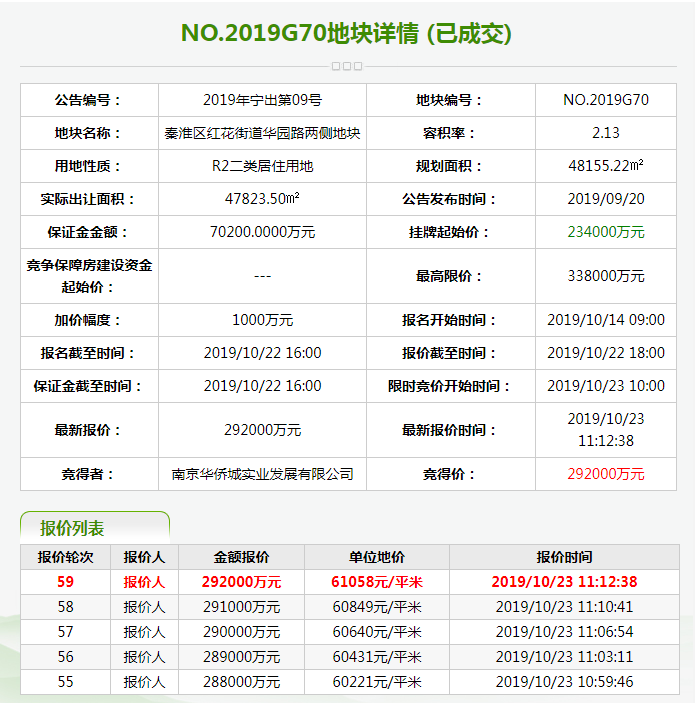Click the land use value R2二类居住用地

pyautogui.click(x=262, y=166)
